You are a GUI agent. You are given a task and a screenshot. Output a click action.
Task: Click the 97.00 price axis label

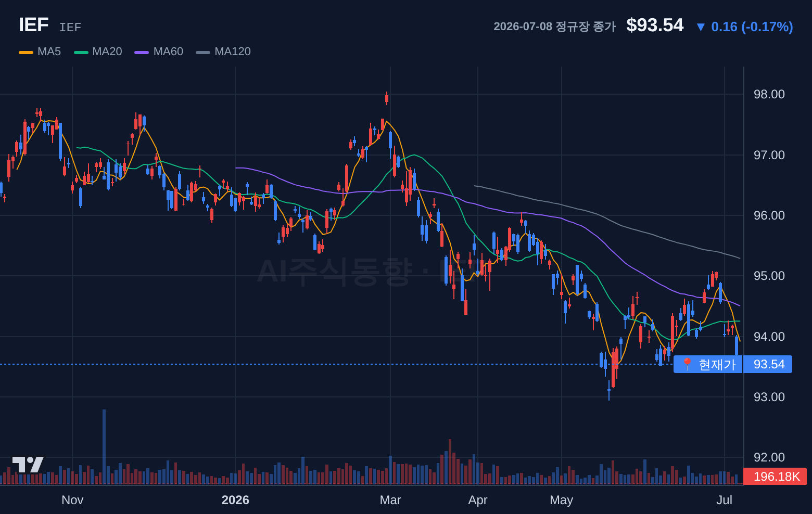point(769,155)
